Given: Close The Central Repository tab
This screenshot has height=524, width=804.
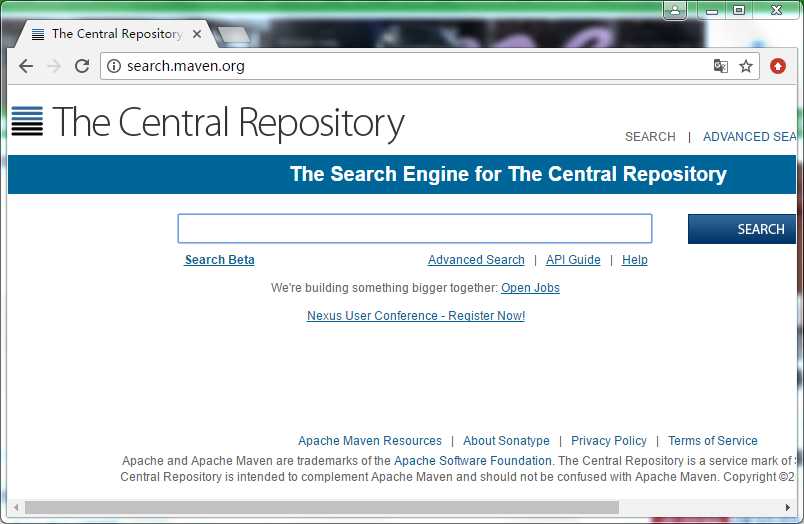Looking at the screenshot, I should click(x=197, y=34).
